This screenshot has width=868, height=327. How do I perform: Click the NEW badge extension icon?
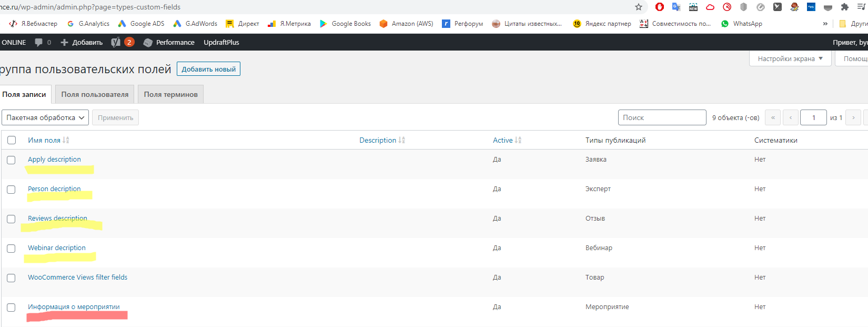pos(693,7)
